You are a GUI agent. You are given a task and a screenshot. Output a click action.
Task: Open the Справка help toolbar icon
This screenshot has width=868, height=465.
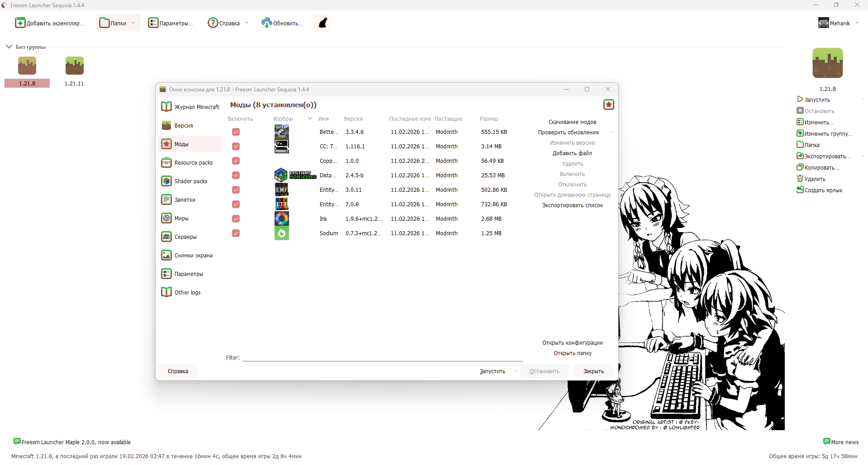pyautogui.click(x=213, y=23)
